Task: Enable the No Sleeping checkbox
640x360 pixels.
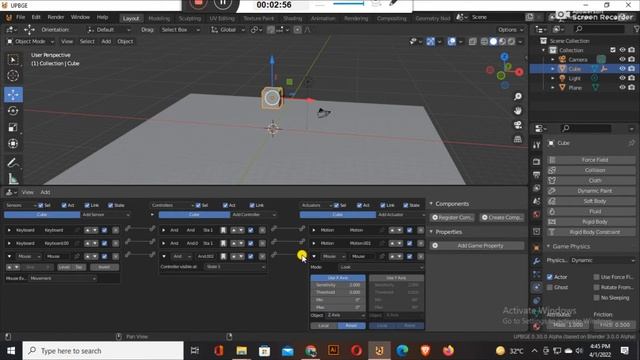Action: tap(596, 298)
